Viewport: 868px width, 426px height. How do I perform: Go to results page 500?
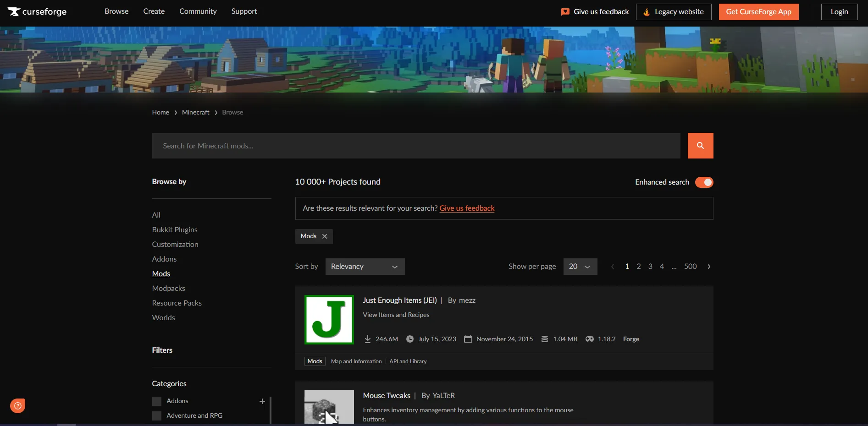click(x=691, y=267)
